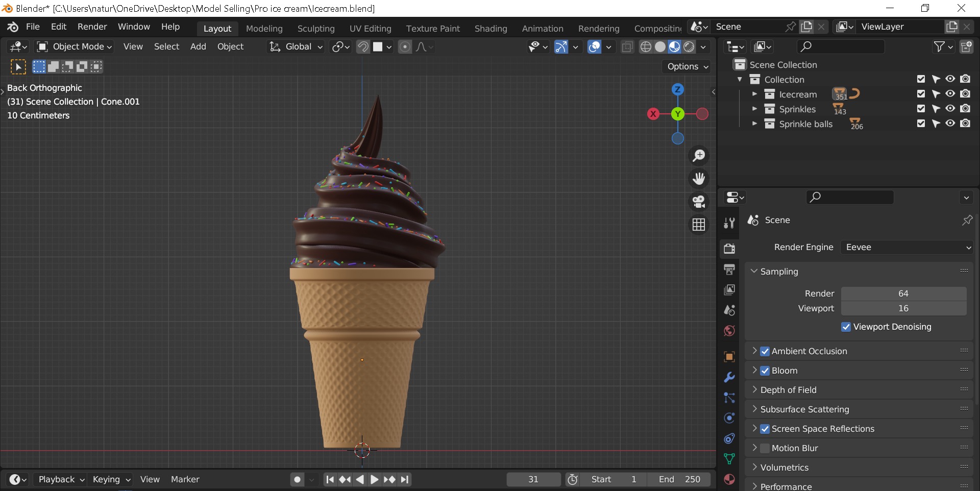Screen dimensions: 980x491
Task: Open Object Constraints properties tab
Action: coord(729,438)
